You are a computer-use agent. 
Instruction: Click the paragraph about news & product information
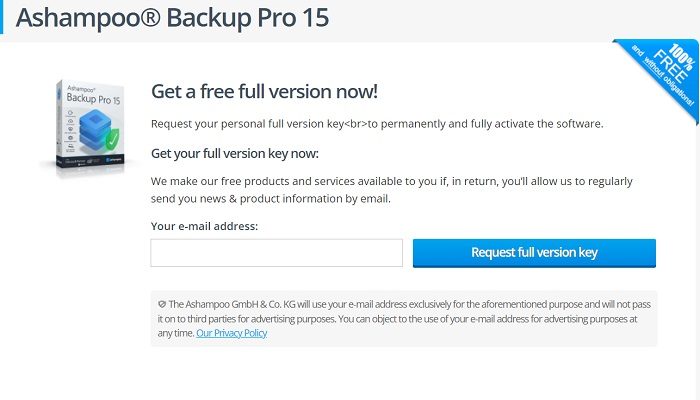coord(392,190)
